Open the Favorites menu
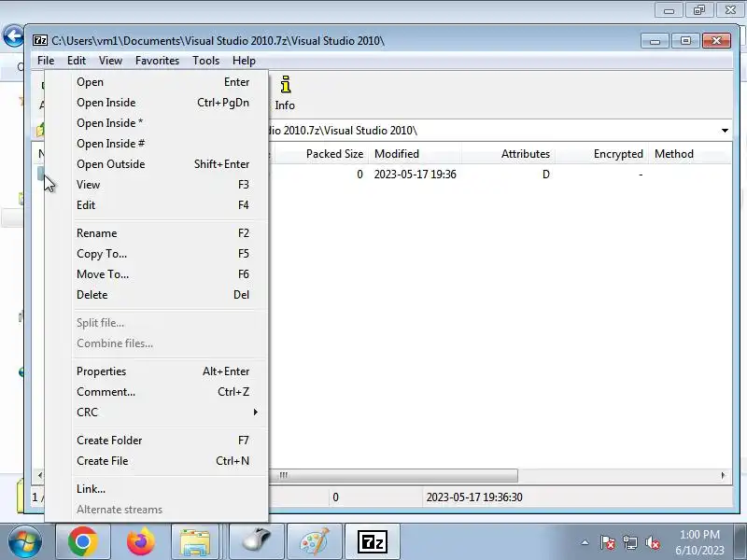This screenshot has height=560, width=747. 157,61
